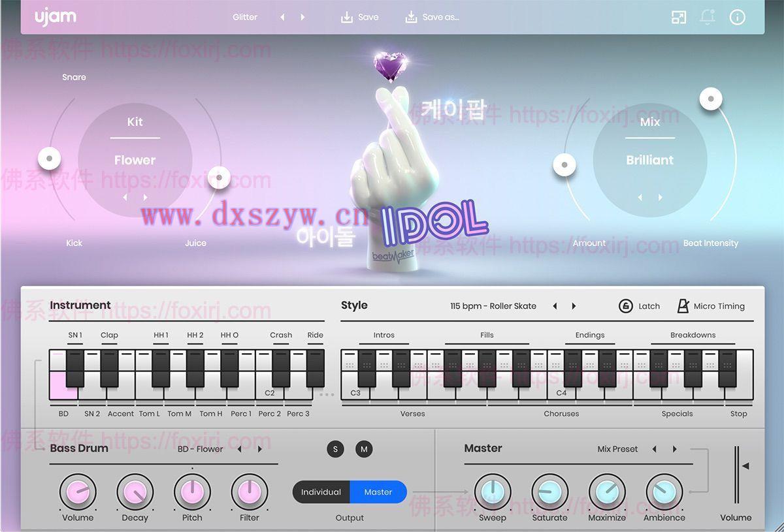Trigger the HH 1 black key

(161, 369)
